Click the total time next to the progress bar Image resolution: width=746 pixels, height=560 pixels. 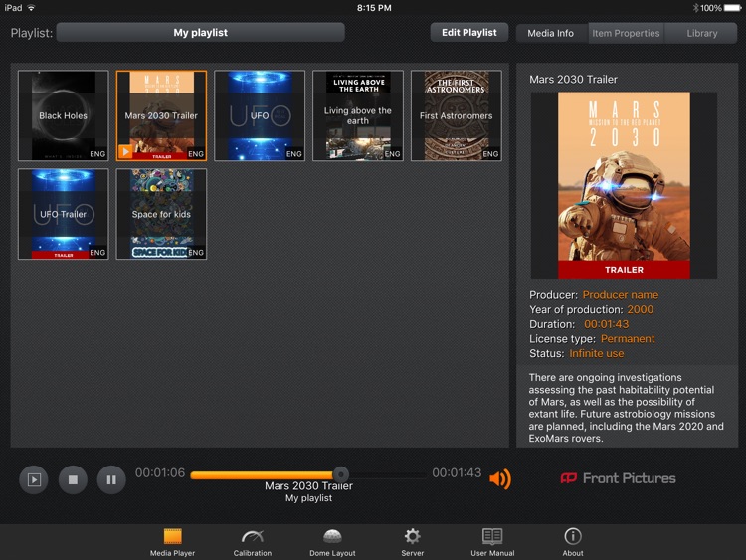[457, 472]
